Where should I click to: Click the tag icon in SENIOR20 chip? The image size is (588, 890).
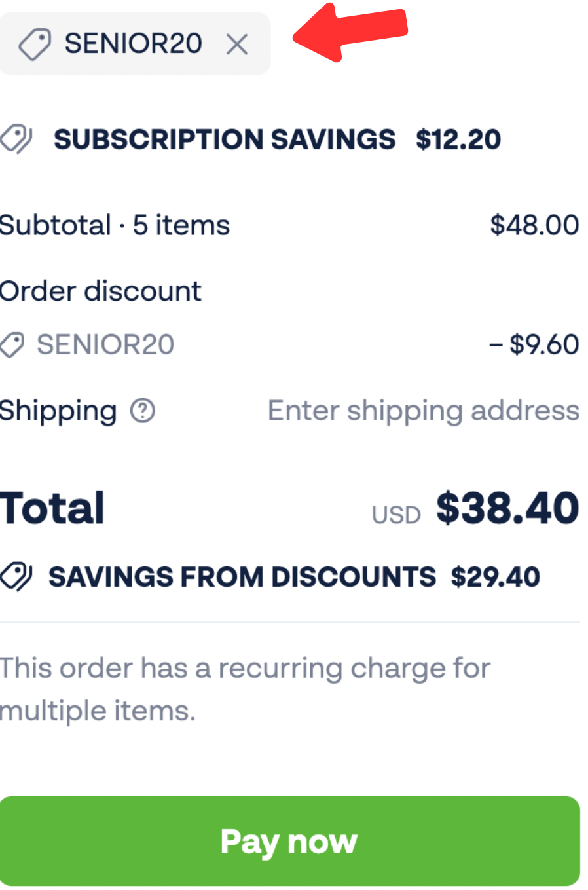[35, 45]
